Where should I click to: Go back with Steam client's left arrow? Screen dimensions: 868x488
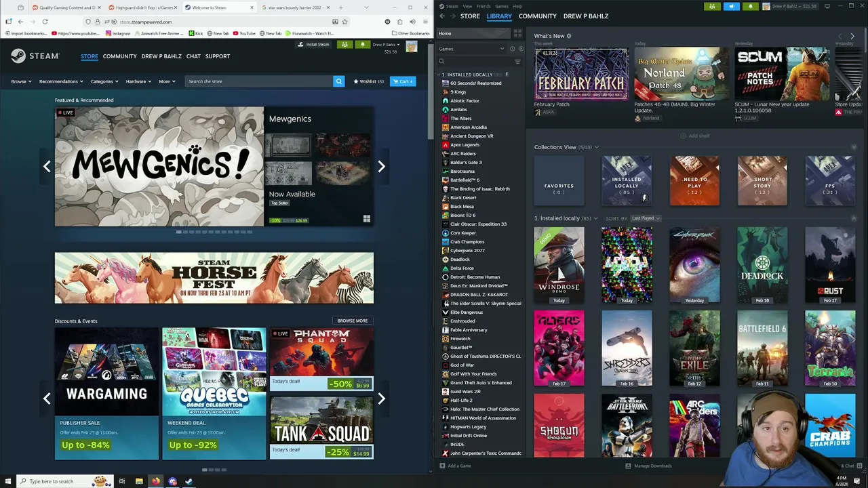tap(442, 16)
